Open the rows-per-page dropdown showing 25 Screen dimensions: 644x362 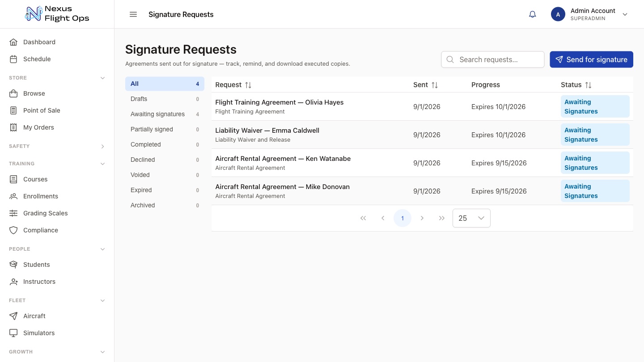tap(471, 218)
